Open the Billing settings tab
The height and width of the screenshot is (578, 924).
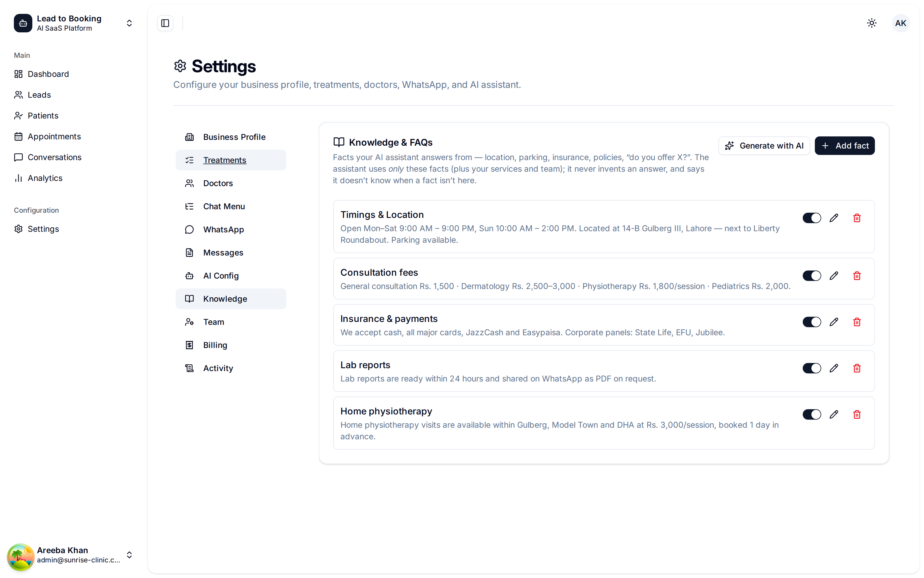pos(231,345)
